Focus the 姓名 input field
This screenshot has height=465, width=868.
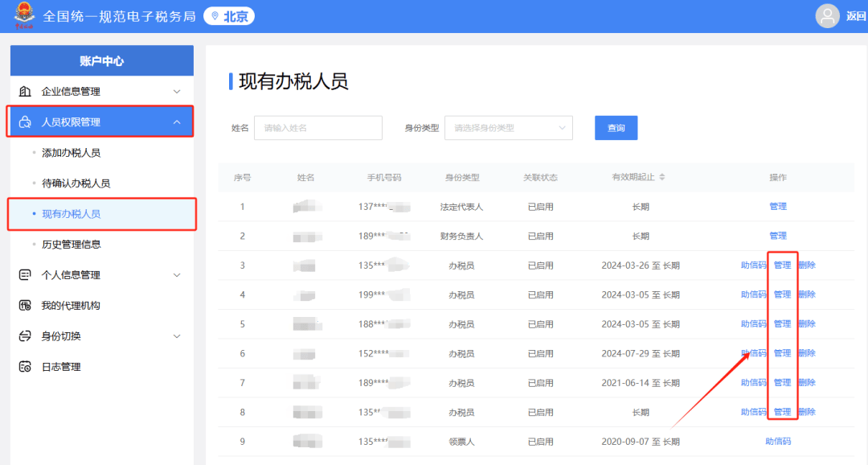(x=317, y=128)
